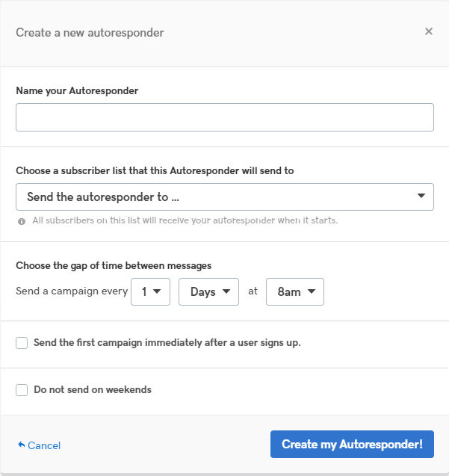The height and width of the screenshot is (476, 449).
Task: Click the 'Send the first campaign immediately' label text
Action: pos(167,343)
